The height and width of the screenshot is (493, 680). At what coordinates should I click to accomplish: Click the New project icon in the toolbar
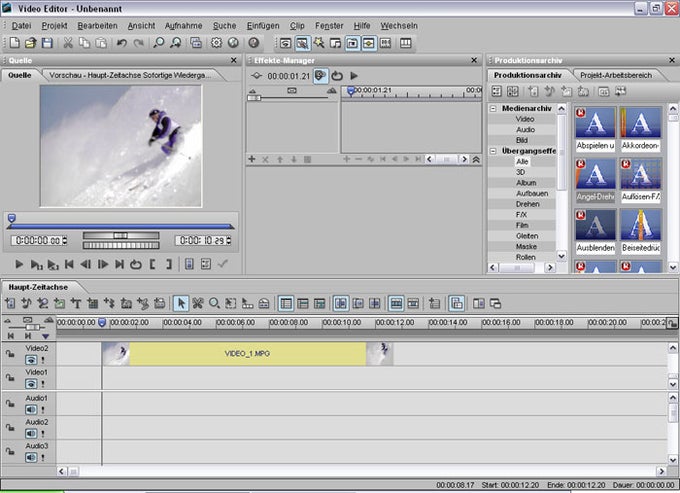[x=14, y=43]
